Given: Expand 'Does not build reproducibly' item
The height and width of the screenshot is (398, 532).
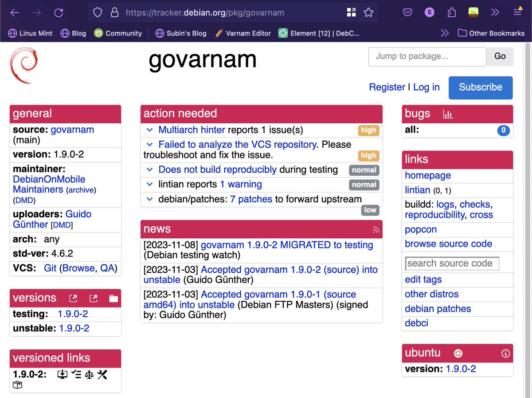Looking at the screenshot, I should [149, 169].
